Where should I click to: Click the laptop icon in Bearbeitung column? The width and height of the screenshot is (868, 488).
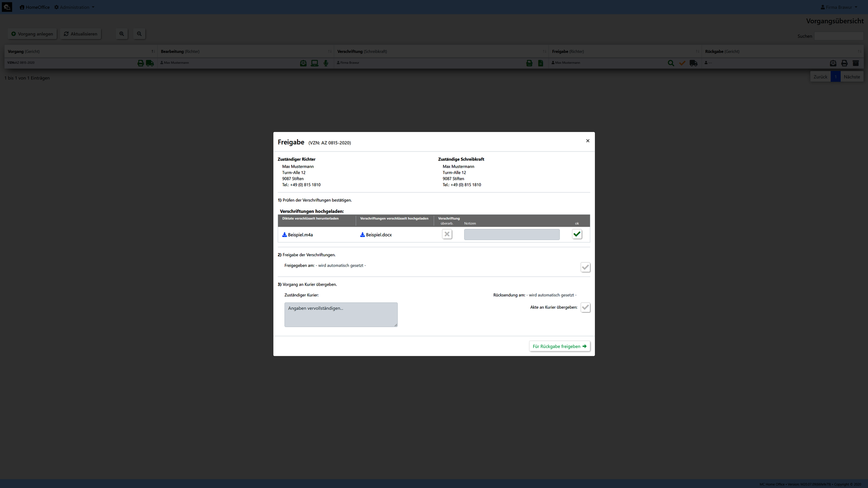(x=314, y=63)
